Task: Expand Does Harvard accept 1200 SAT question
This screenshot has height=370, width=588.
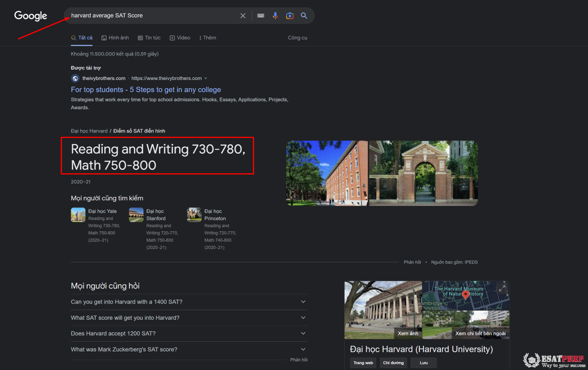Action: (189, 334)
